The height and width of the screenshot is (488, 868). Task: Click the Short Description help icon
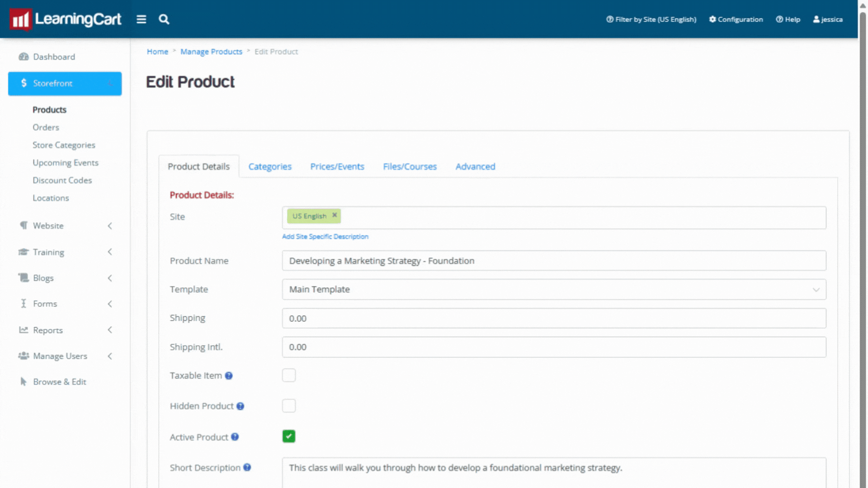click(247, 468)
